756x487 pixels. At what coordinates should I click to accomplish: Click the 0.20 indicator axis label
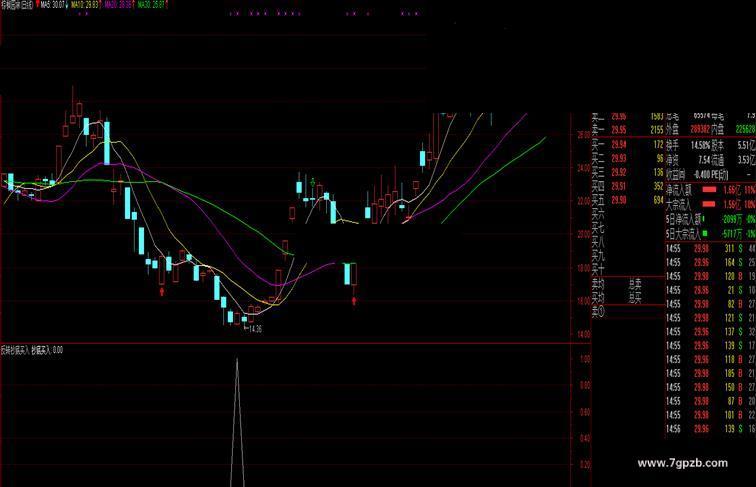585,465
